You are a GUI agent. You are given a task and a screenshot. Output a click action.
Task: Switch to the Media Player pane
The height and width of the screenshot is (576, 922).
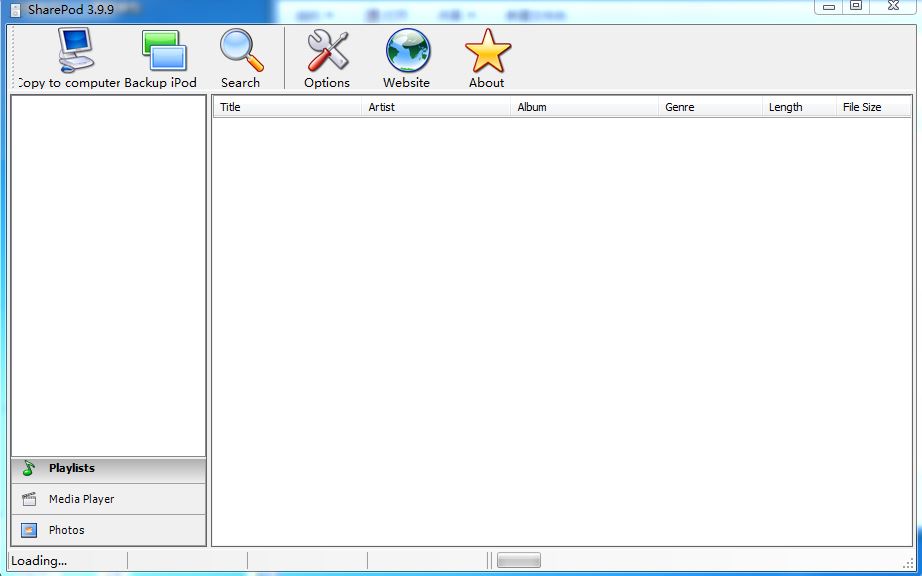109,500
